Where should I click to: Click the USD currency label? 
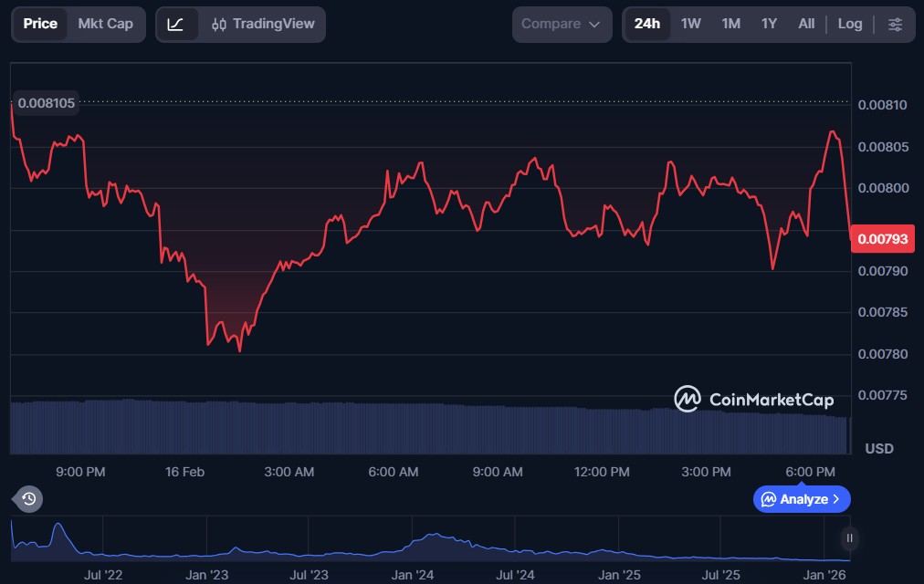pyautogui.click(x=878, y=449)
